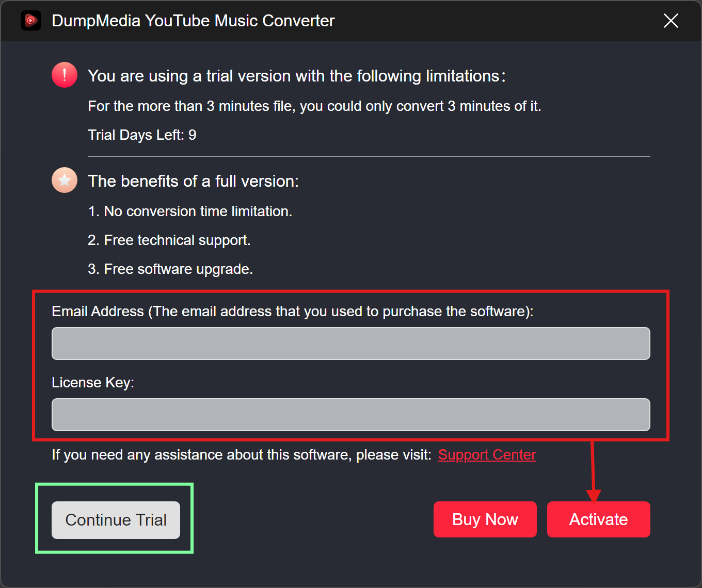Viewport: 702px width, 588px height.
Task: Click the star icon beside benefits heading
Action: pyautogui.click(x=65, y=181)
